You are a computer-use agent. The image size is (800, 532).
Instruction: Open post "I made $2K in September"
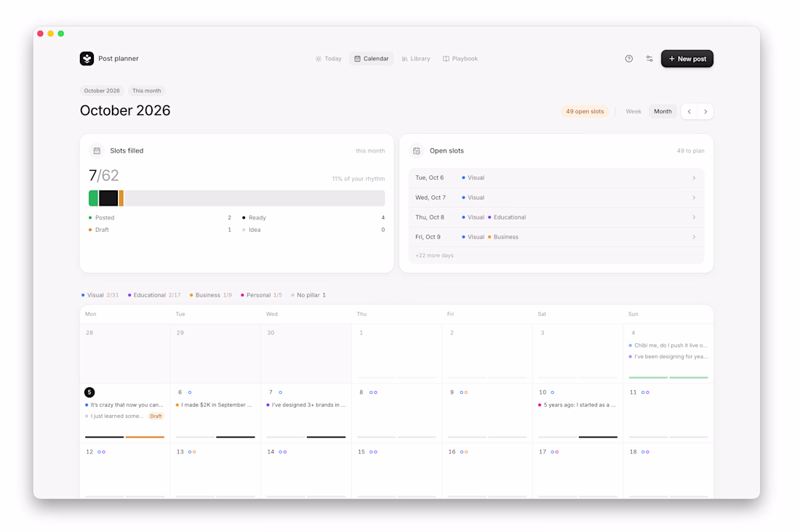[214, 405]
